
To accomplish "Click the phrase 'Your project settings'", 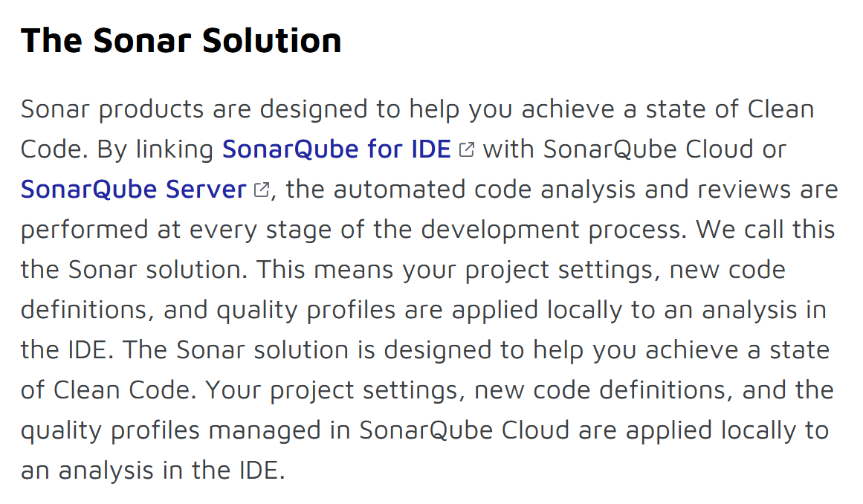I will [x=332, y=390].
